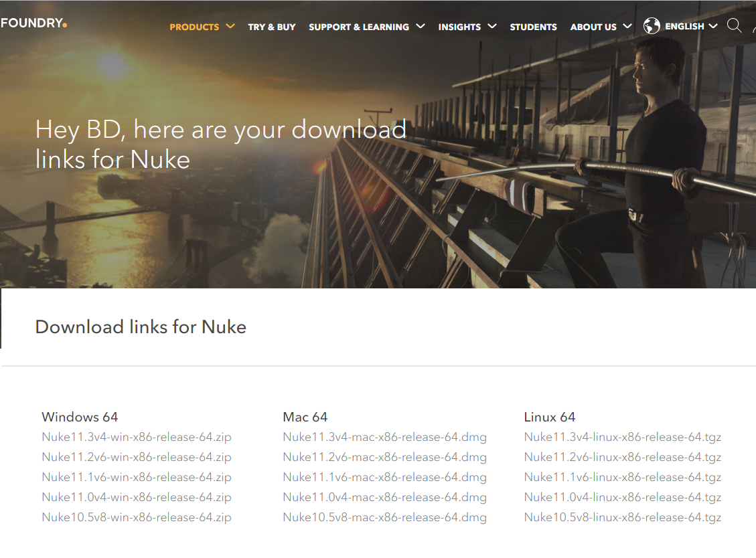756x558 pixels.
Task: Click the Foundry logo
Action: point(33,23)
